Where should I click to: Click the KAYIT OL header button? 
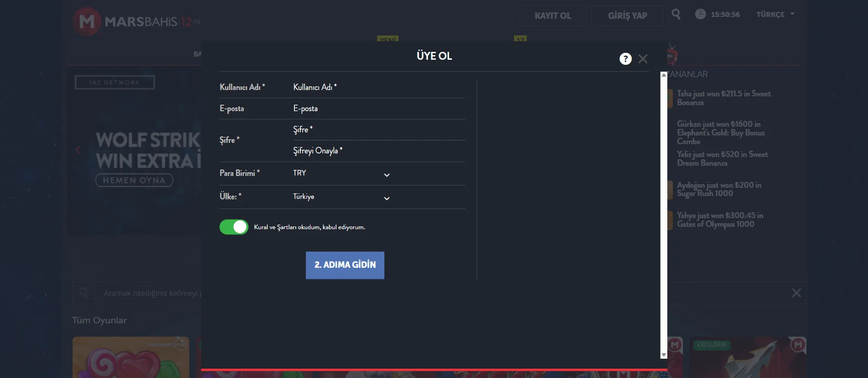coord(552,16)
